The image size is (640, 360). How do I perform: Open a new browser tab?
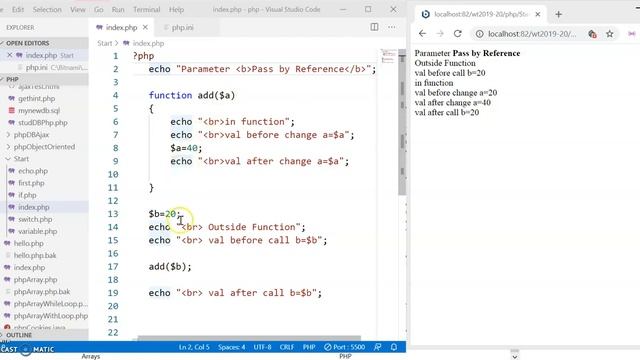(x=558, y=14)
